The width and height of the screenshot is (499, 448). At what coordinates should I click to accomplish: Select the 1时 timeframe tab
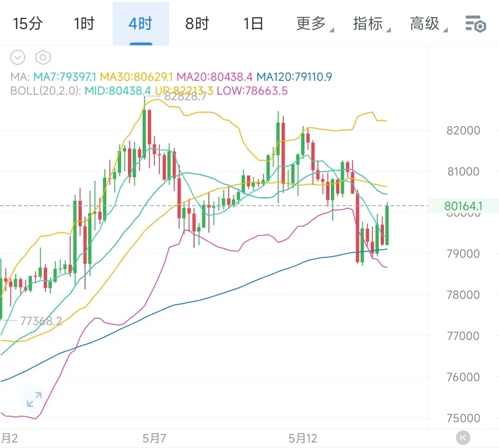click(x=85, y=24)
